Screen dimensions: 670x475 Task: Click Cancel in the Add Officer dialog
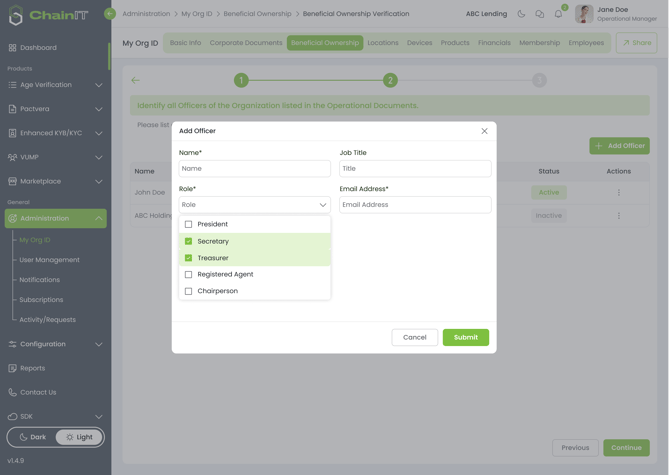(x=414, y=337)
